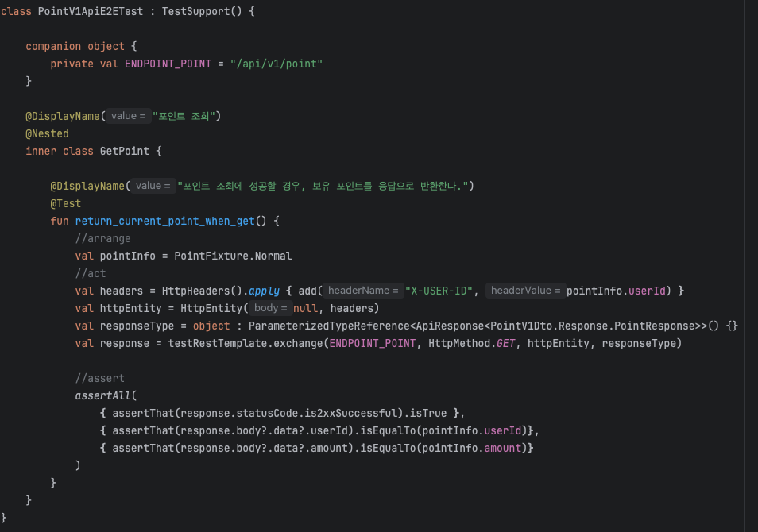Click the inner class GetPoint name
The height and width of the screenshot is (532, 758).
click(x=125, y=151)
